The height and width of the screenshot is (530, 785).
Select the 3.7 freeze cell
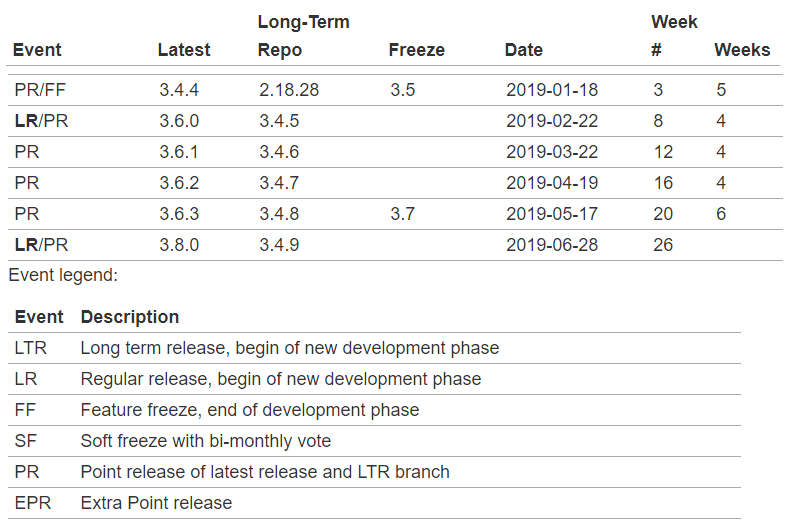point(402,214)
